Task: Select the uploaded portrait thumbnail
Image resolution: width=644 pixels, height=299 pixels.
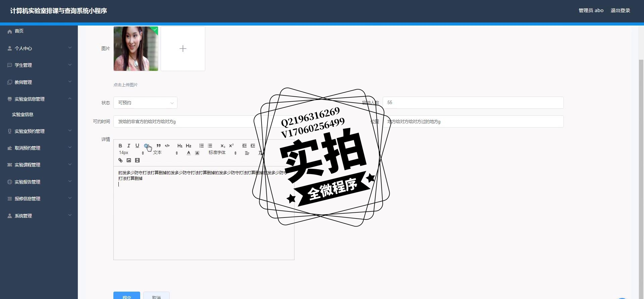Action: 136,49
